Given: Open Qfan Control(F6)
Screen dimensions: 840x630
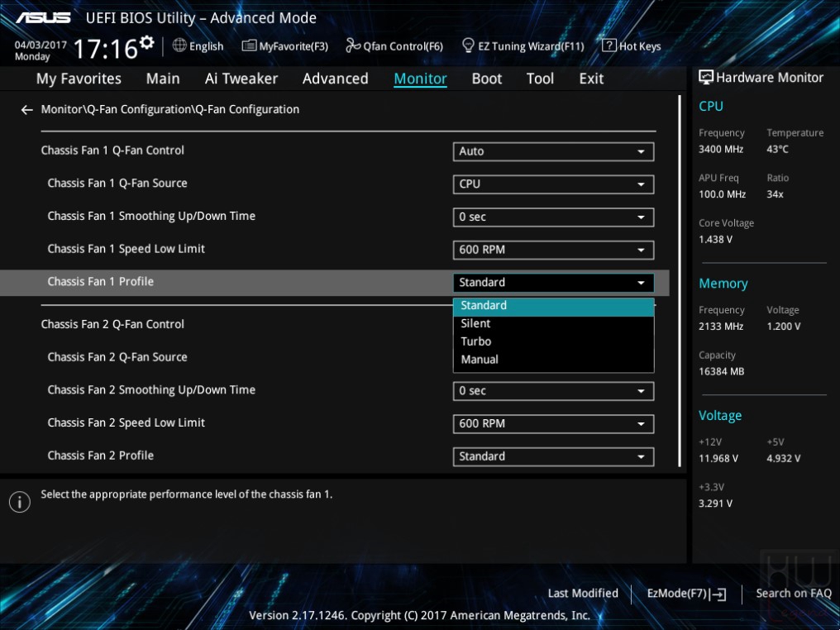Looking at the screenshot, I should click(x=395, y=46).
